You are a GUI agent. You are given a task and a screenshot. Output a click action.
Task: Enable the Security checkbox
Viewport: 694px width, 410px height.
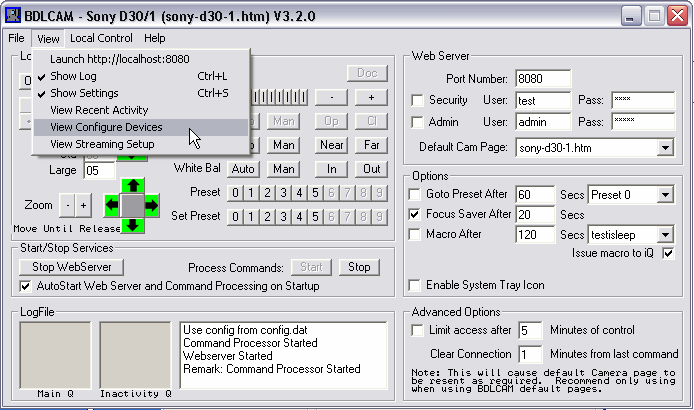417,100
